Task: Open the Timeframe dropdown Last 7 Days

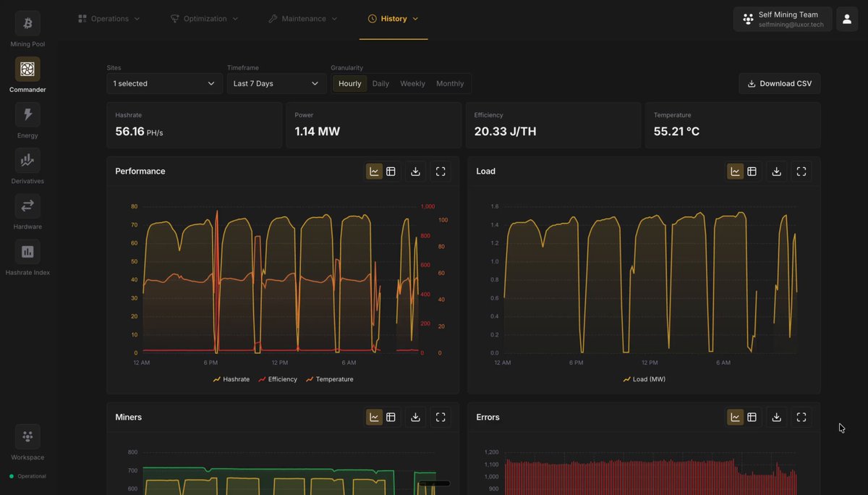Action: click(277, 83)
